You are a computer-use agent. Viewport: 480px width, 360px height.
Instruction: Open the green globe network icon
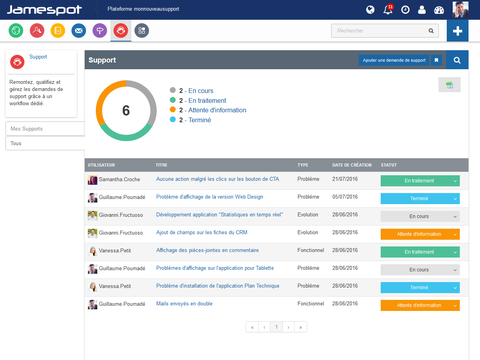[x=16, y=31]
